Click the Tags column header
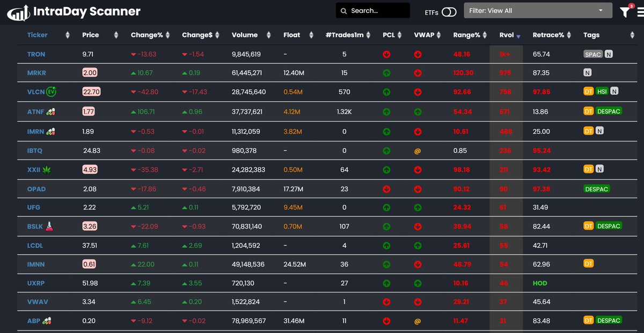 coord(591,35)
